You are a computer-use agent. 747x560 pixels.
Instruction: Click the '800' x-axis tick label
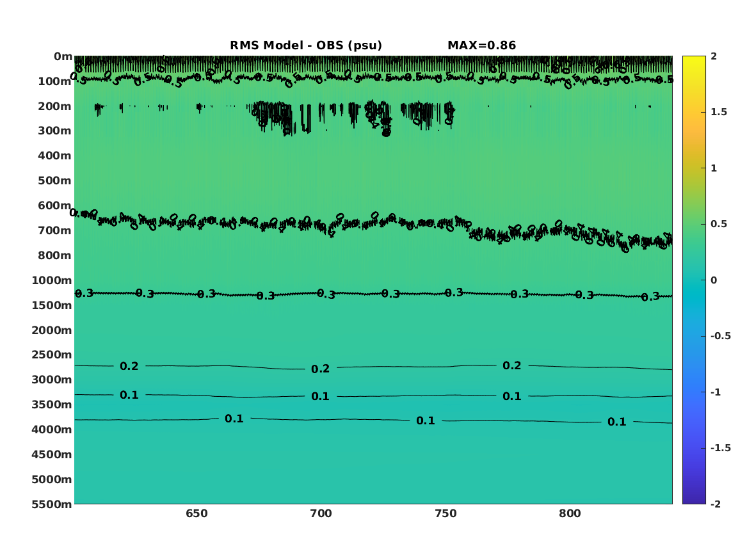tap(570, 514)
